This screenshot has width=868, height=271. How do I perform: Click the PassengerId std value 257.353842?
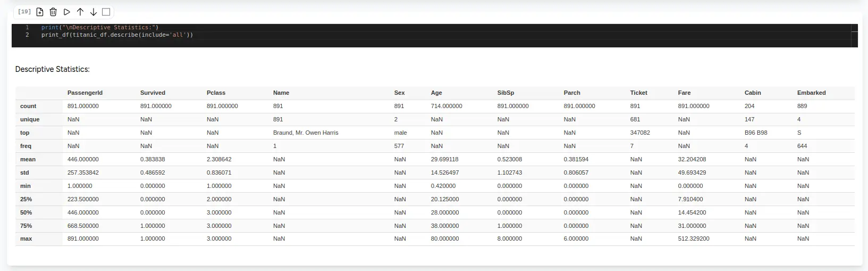[x=83, y=173]
